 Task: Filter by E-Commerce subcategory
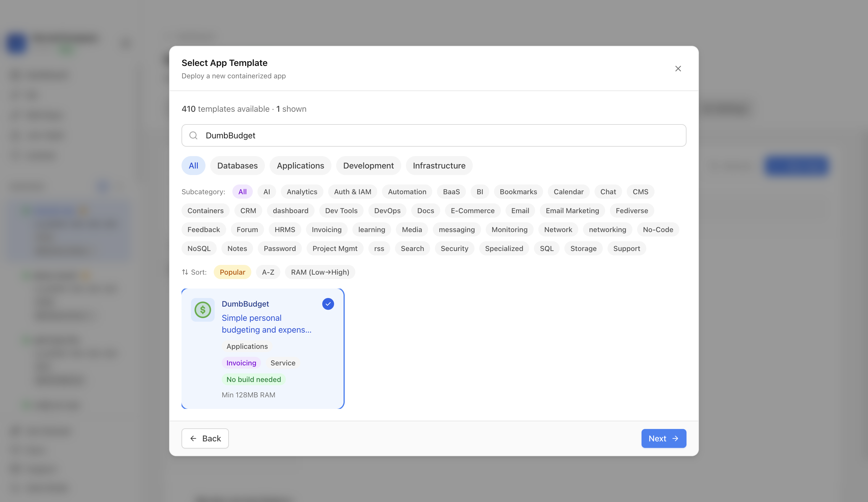(472, 210)
